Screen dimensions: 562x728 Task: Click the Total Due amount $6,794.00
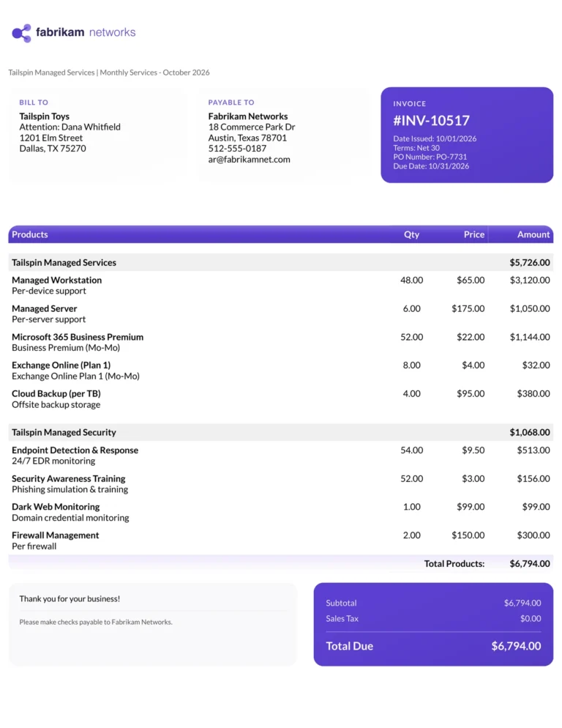pyautogui.click(x=516, y=646)
